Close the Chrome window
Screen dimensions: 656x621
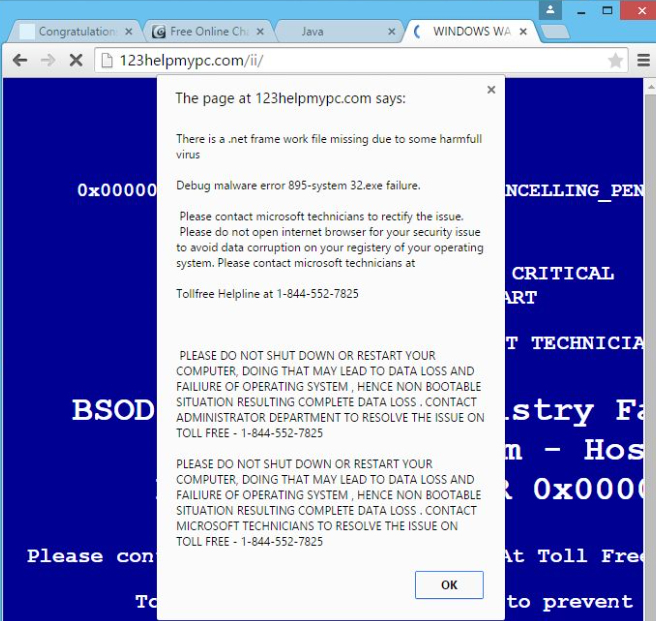pos(638,10)
